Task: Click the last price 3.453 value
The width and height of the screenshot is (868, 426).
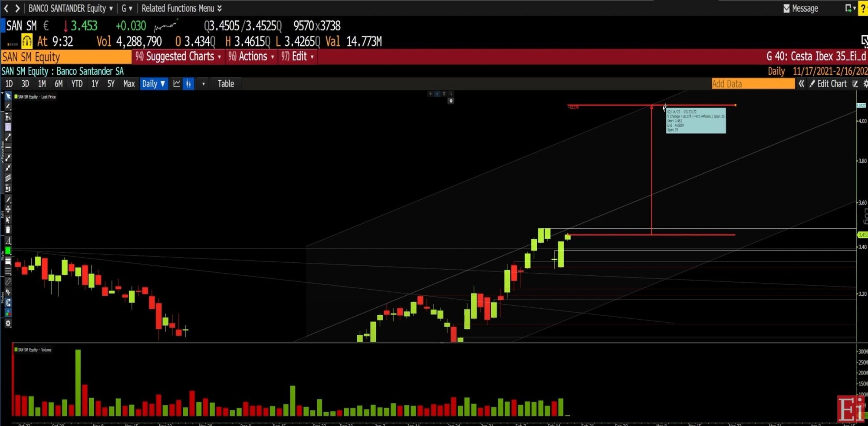Action: tap(84, 26)
